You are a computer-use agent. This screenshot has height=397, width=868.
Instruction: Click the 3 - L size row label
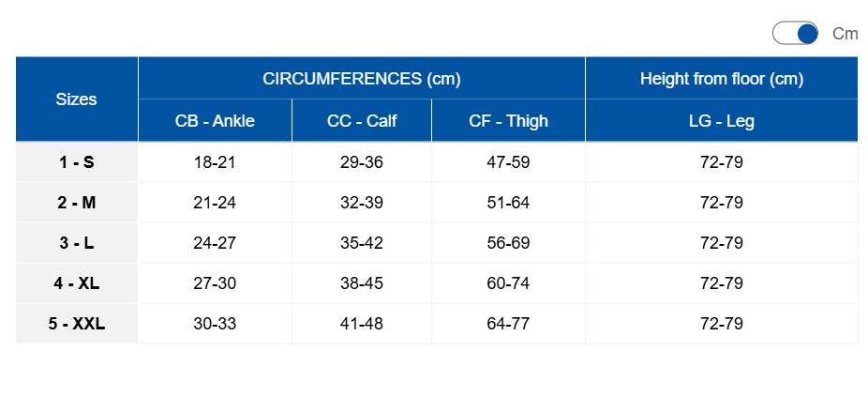(x=76, y=243)
